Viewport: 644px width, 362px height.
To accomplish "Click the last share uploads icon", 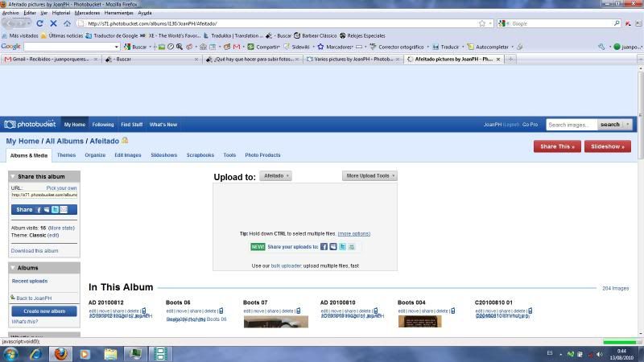I will point(352,247).
